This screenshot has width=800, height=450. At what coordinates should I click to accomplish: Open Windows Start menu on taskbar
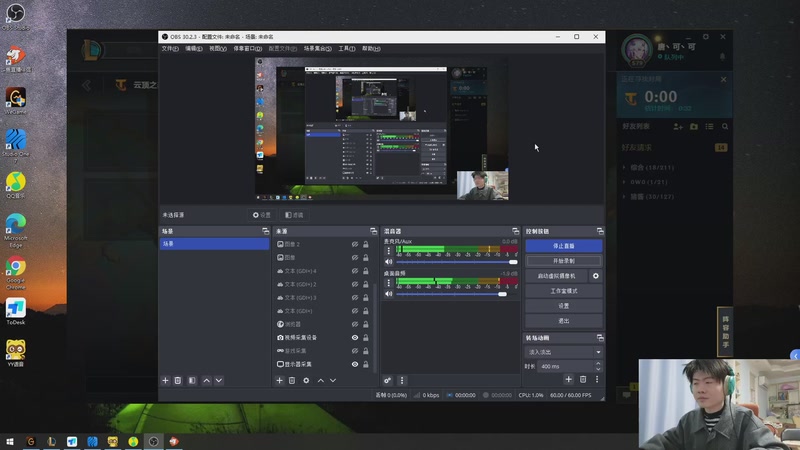click(9, 441)
